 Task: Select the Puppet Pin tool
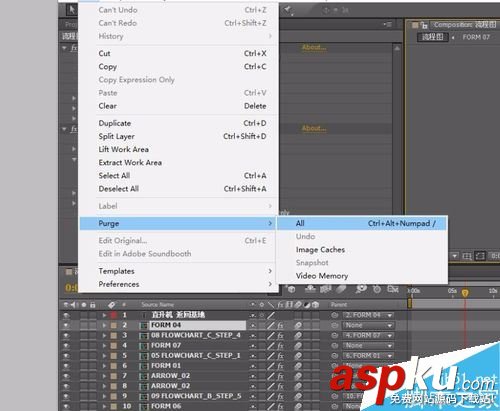[x=288, y=11]
